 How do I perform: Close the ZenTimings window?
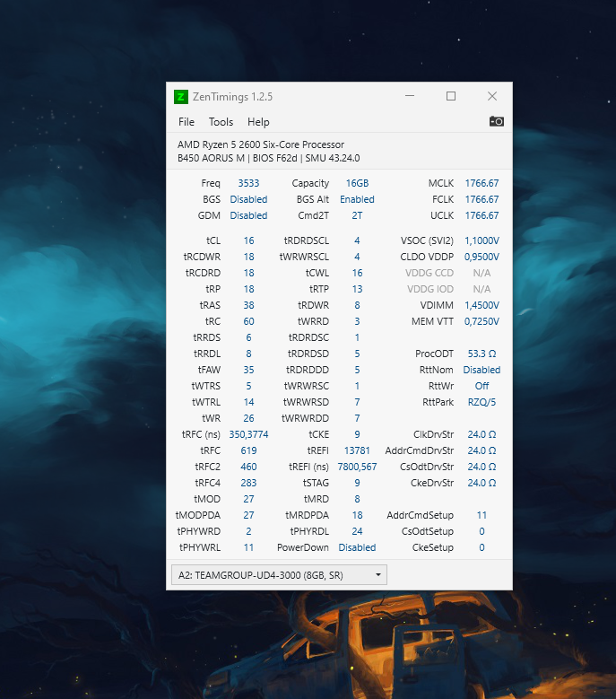point(491,96)
